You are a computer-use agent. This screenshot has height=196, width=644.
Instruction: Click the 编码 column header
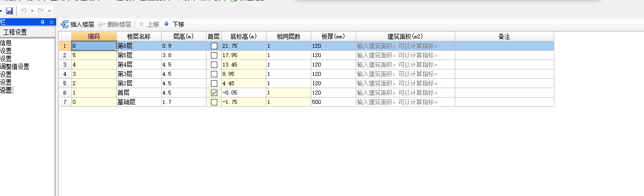click(x=94, y=36)
